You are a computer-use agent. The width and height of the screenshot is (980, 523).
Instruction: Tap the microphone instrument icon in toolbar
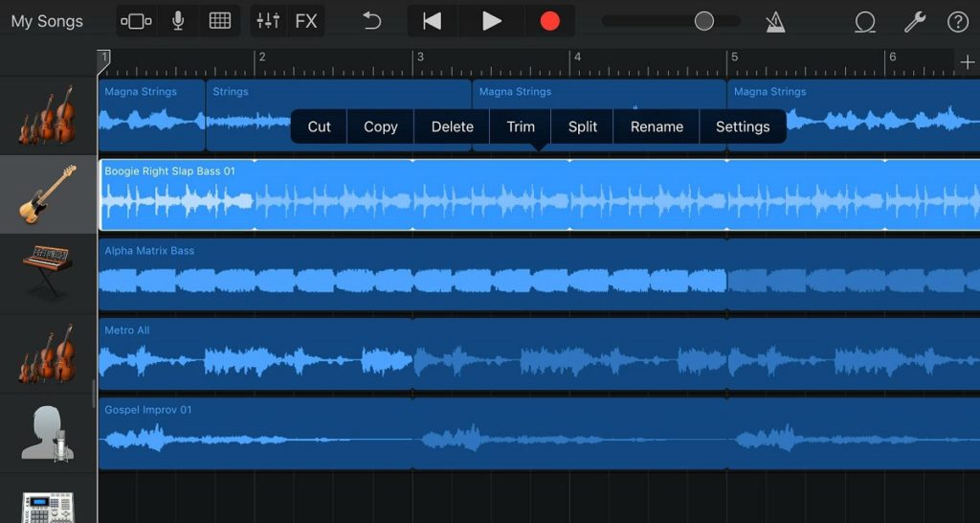pos(178,21)
